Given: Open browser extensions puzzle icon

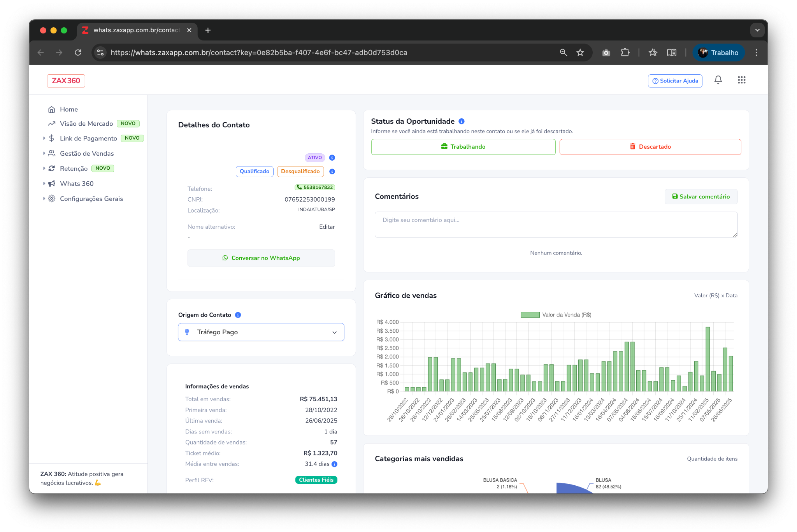Looking at the screenshot, I should 625,53.
